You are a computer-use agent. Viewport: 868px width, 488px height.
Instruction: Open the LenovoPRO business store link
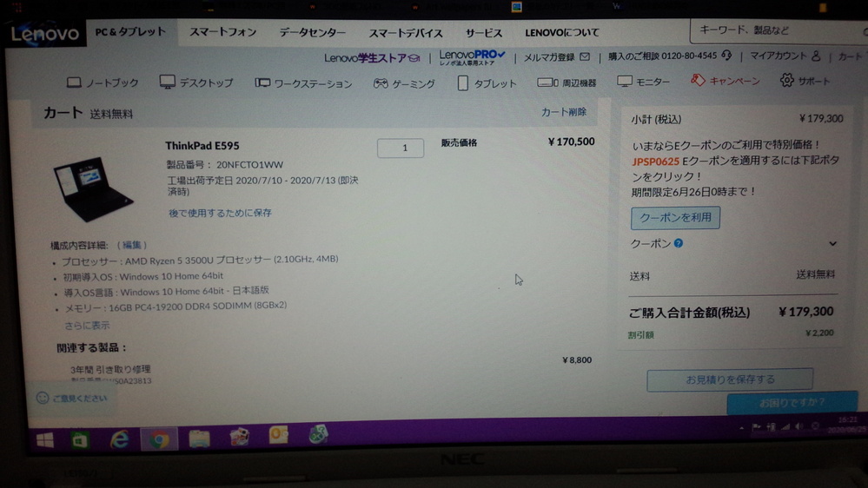[x=472, y=57]
